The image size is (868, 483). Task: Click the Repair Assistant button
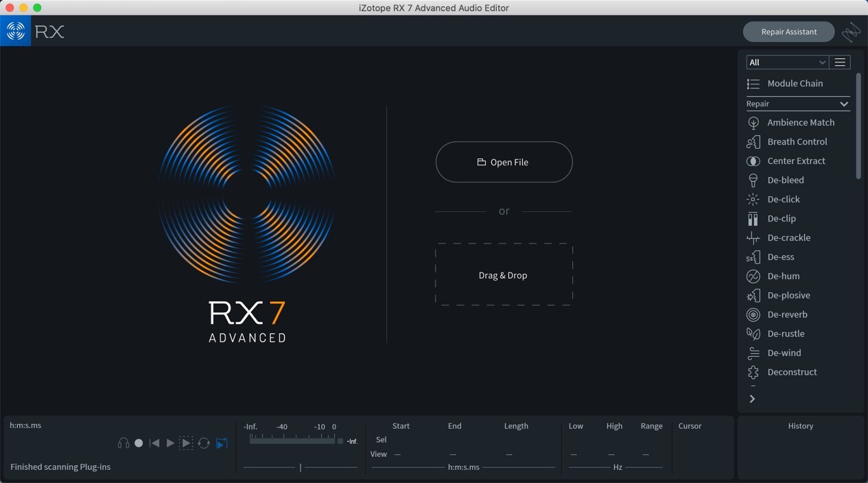coord(788,32)
